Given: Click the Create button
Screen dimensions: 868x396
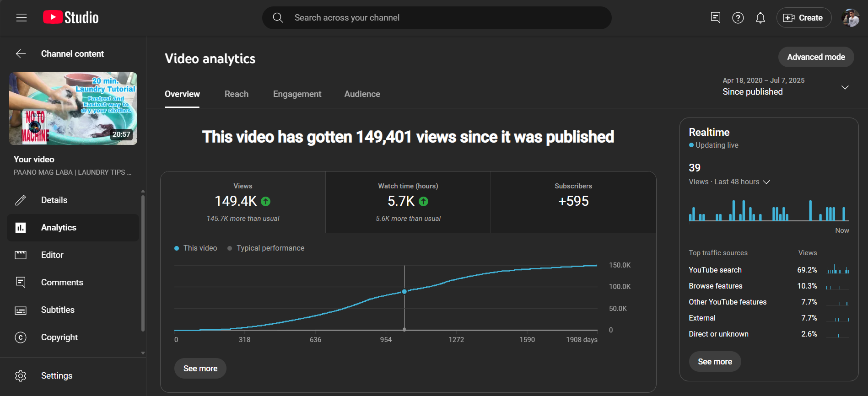Looking at the screenshot, I should (x=804, y=18).
